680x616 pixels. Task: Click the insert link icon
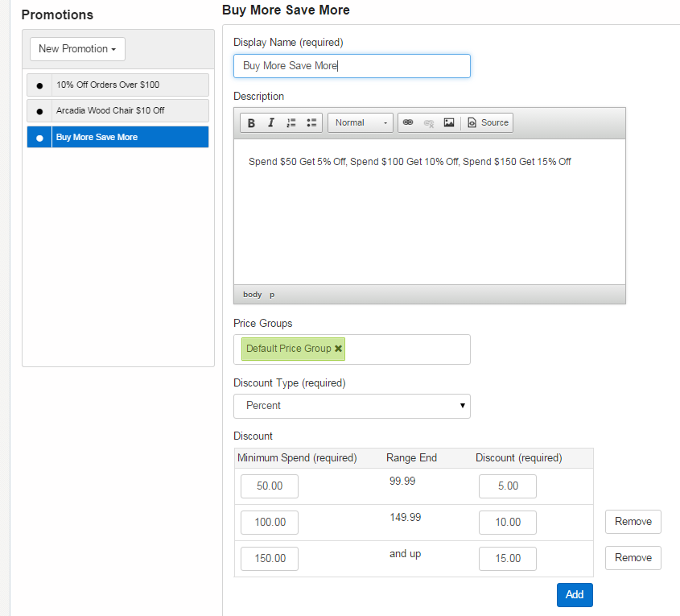tap(408, 123)
